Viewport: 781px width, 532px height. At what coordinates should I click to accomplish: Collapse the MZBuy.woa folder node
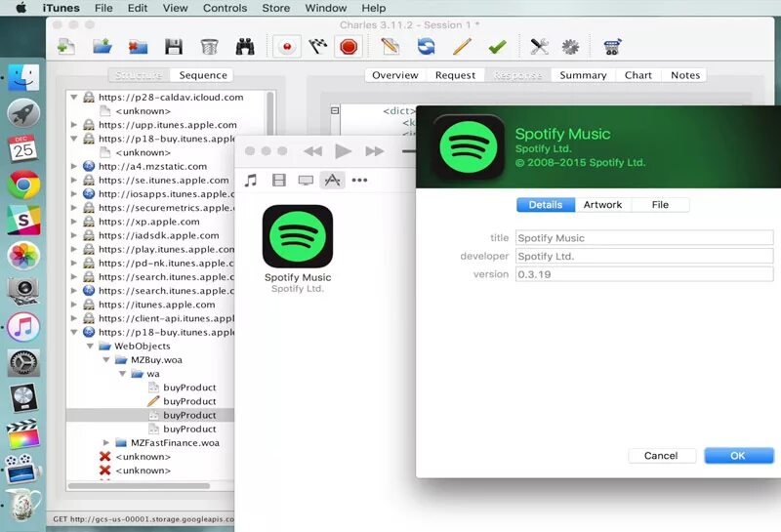106,359
